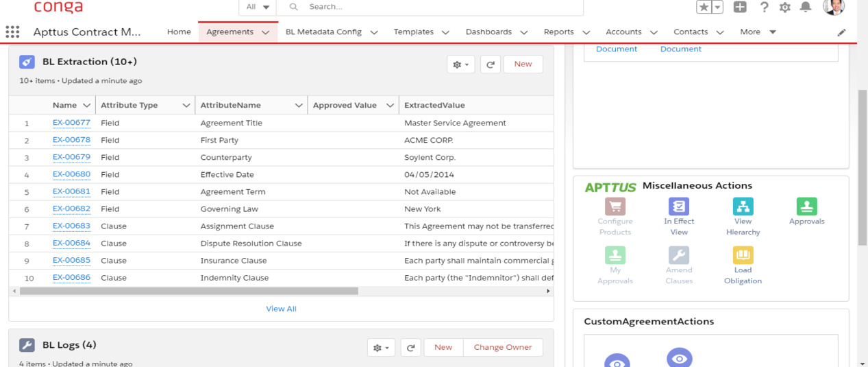Click the View Hierarchy action icon
868x367 pixels.
click(x=743, y=206)
